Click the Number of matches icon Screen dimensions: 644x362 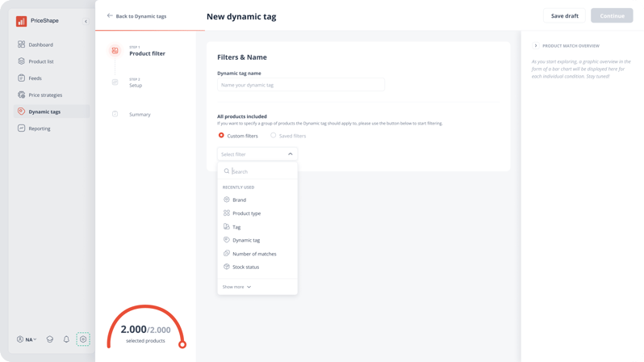(226, 253)
